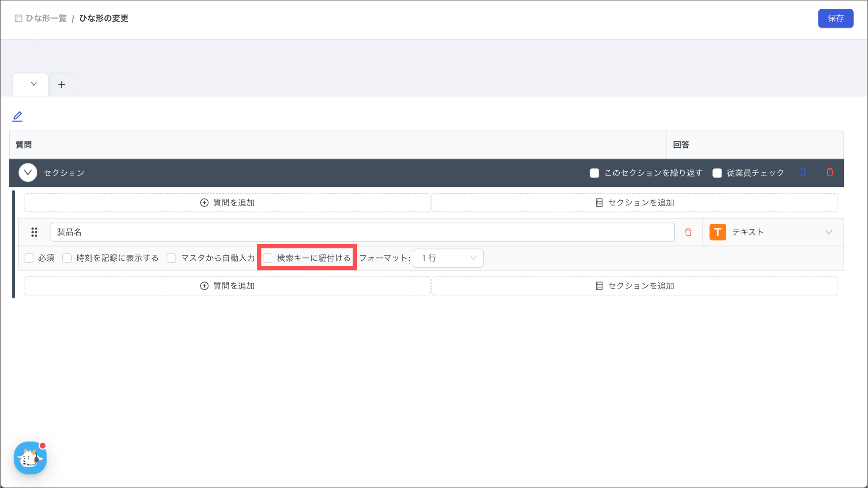Click the section copy icon
Screen dimensions: 868x488
(802, 172)
